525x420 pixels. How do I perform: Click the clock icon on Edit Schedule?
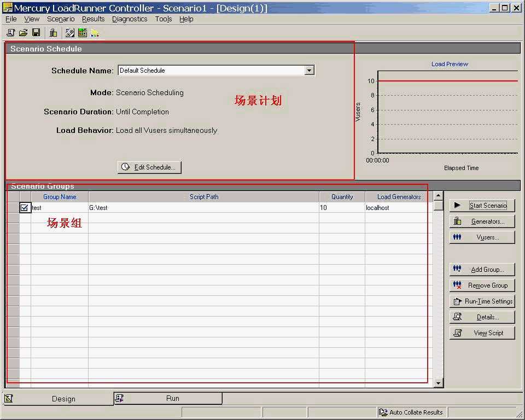click(x=125, y=167)
